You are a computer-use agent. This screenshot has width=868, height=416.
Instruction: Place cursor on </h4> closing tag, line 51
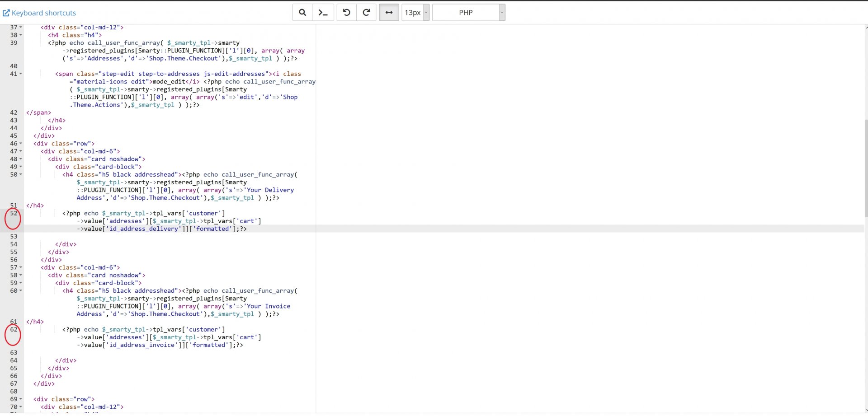35,206
